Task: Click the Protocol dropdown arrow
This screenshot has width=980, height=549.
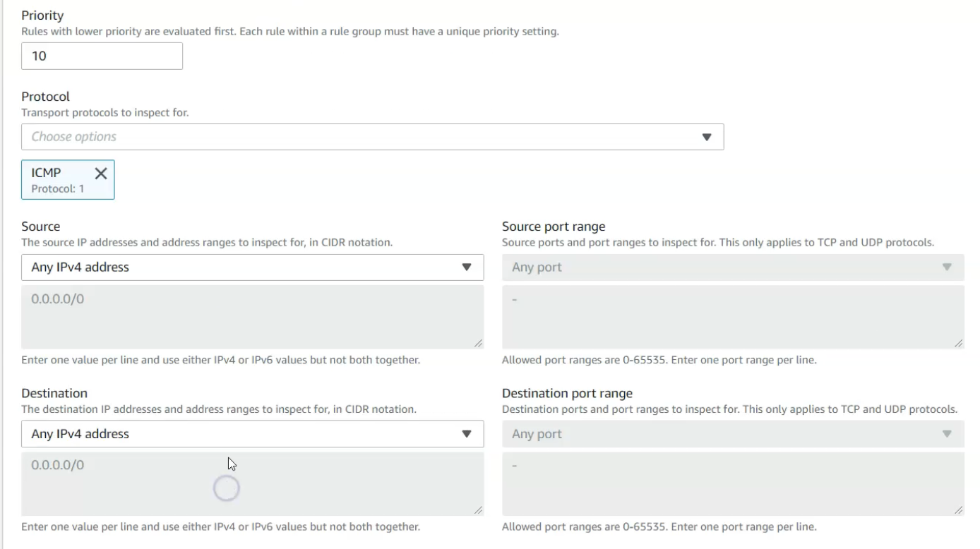Action: (707, 137)
